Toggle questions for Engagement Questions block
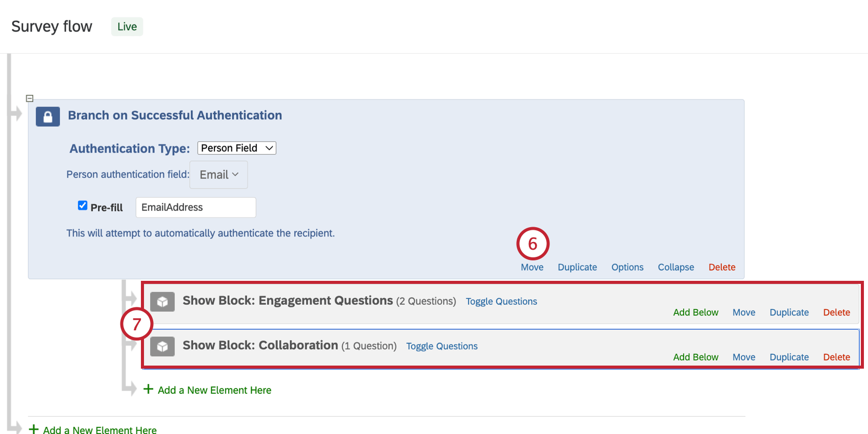The width and height of the screenshot is (868, 434). (x=501, y=301)
